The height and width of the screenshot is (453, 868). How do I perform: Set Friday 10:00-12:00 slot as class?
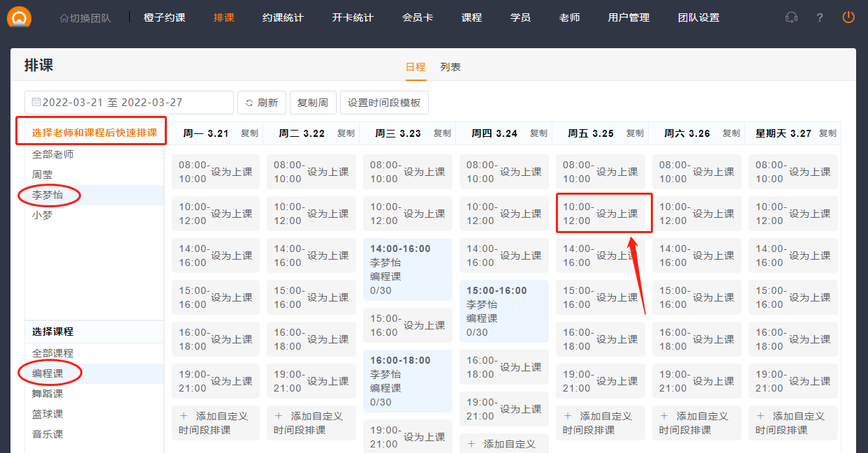click(x=617, y=214)
